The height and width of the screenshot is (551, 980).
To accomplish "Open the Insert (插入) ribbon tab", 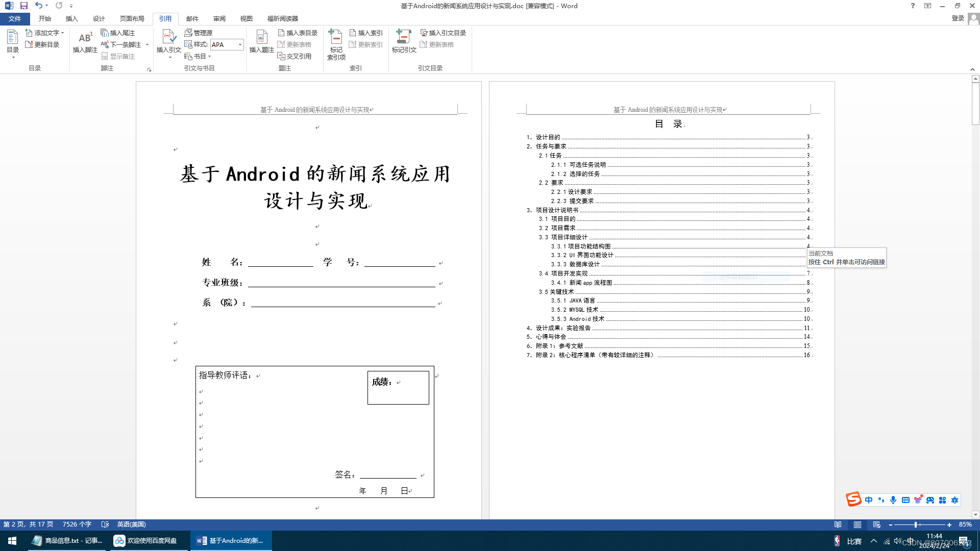I will pyautogui.click(x=71, y=19).
